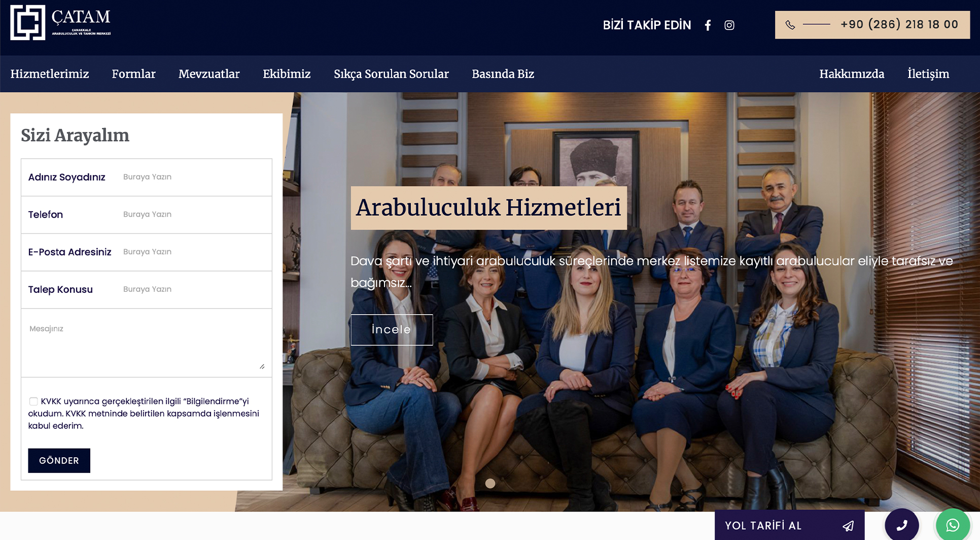This screenshot has height=540, width=980.
Task: Visit the Facebook page icon
Action: pos(708,25)
